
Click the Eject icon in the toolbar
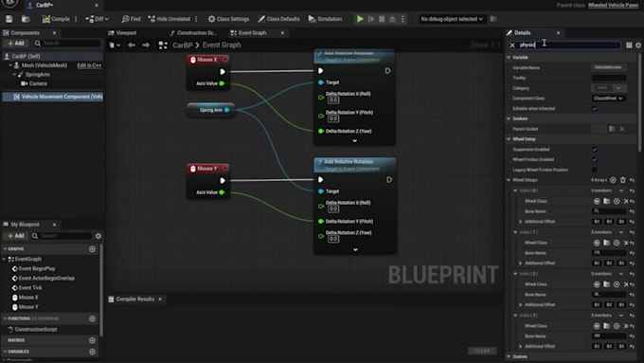coord(392,19)
